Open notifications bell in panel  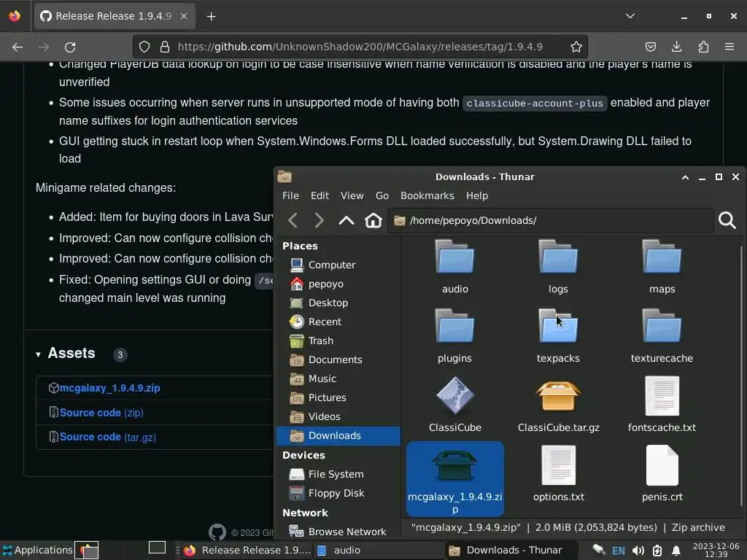coord(676,551)
